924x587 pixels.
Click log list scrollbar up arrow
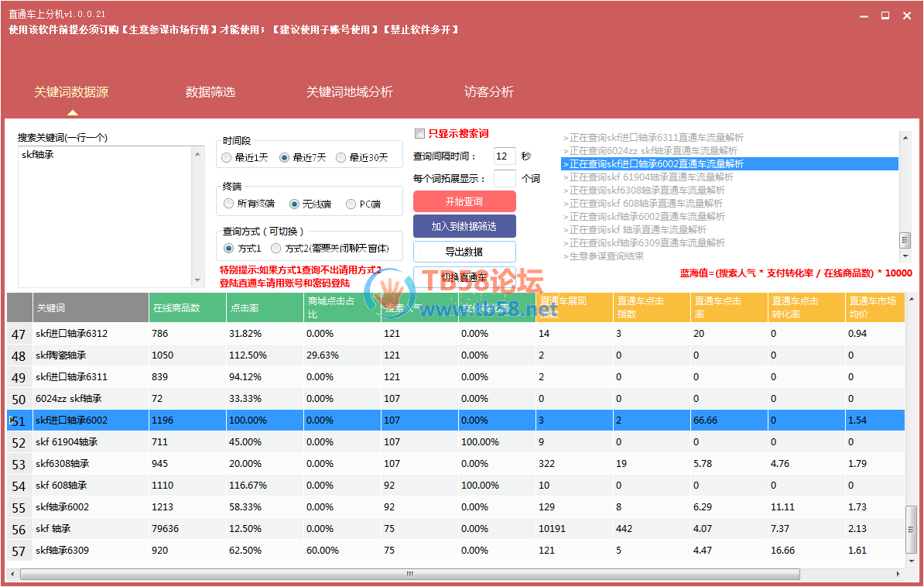905,138
